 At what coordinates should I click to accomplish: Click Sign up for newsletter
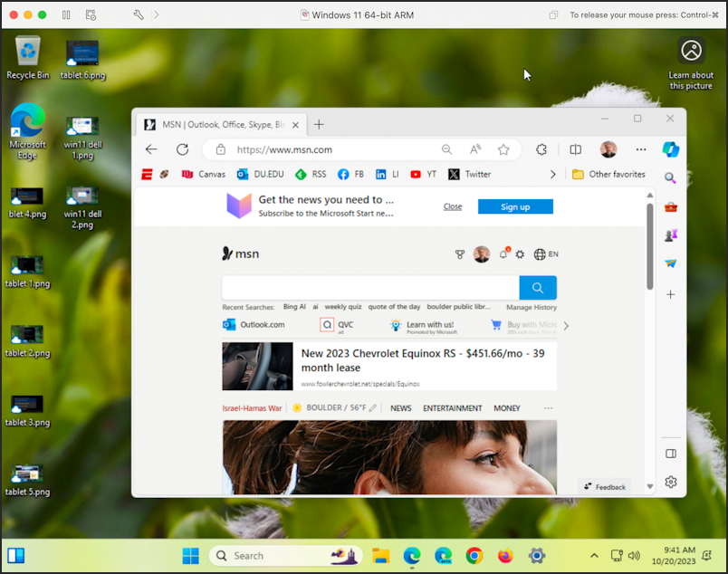515,207
